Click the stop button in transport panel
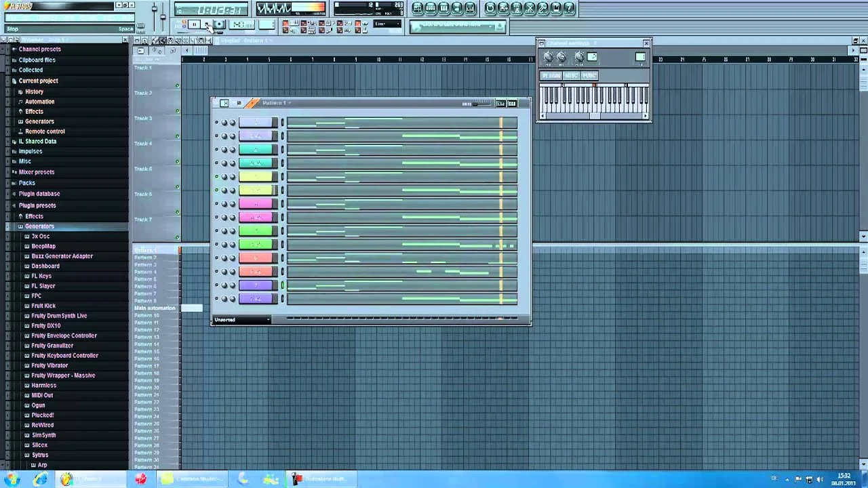The height and width of the screenshot is (488, 868). pos(206,25)
